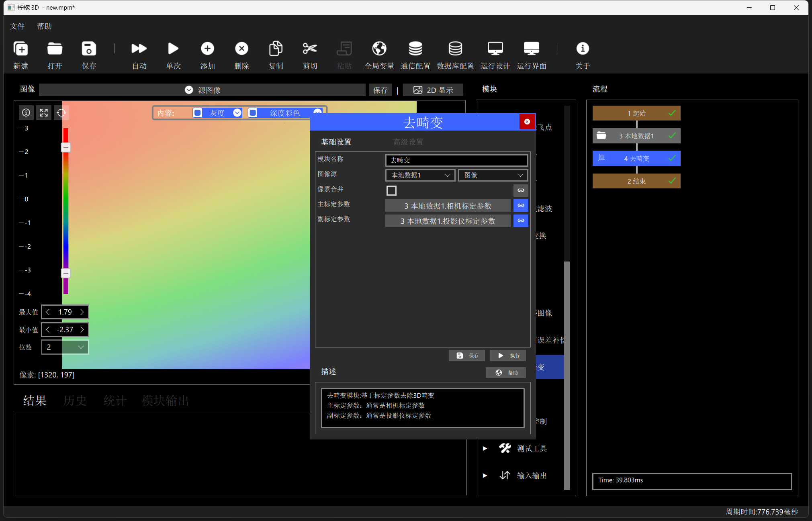This screenshot has width=812, height=521.
Task: Click the 剪切 (cut) scissors icon
Action: click(x=310, y=49)
